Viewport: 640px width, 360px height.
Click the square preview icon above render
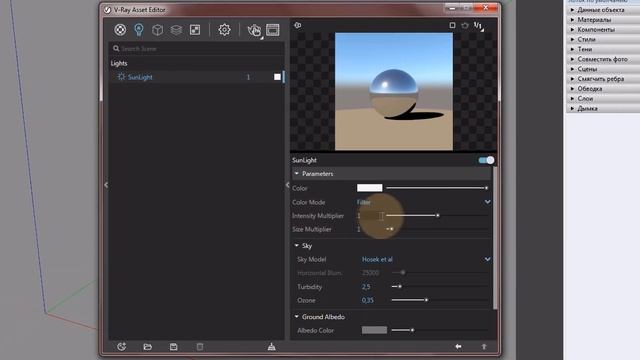point(452,25)
